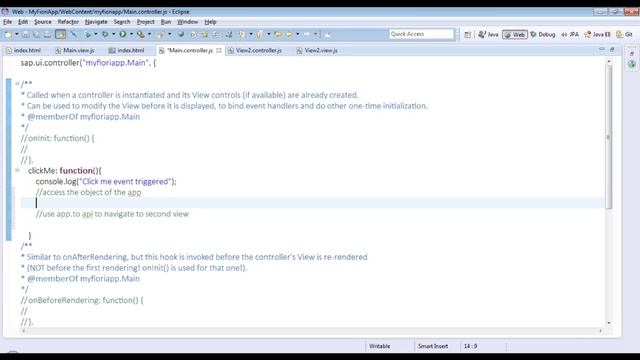Click the console.log code line
This screenshot has width=640, height=360.
coord(106,182)
